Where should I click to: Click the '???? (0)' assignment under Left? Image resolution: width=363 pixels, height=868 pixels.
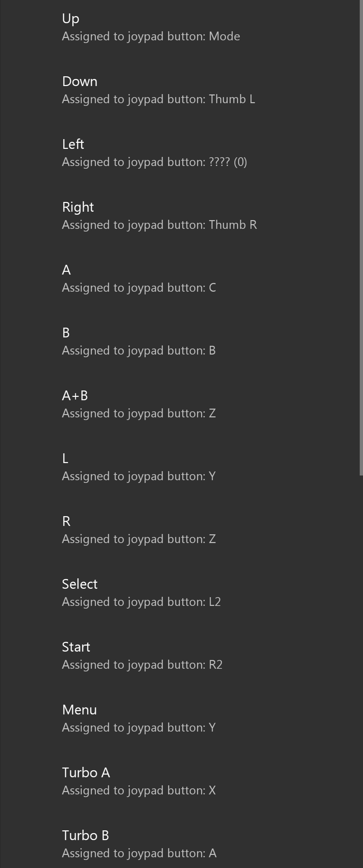pos(155,162)
